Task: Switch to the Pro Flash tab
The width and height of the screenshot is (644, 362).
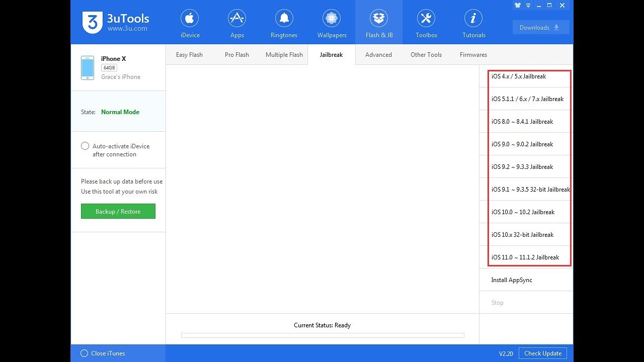Action: [x=236, y=55]
